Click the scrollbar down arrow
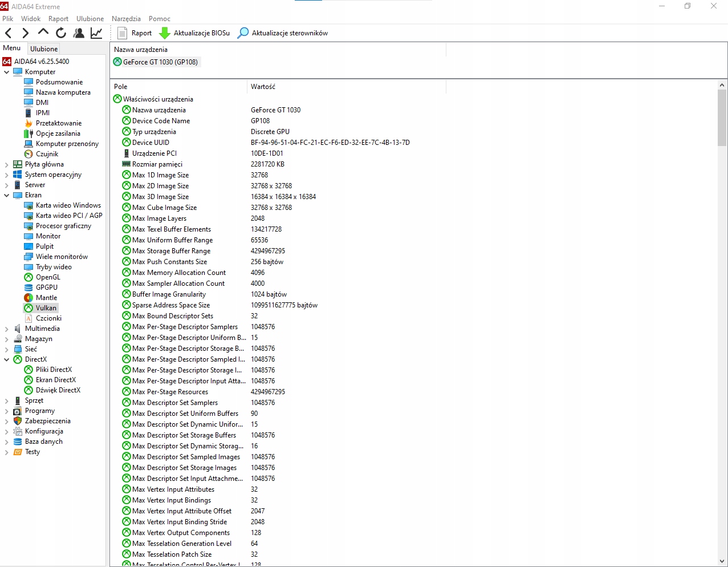728x567 pixels. [722, 561]
